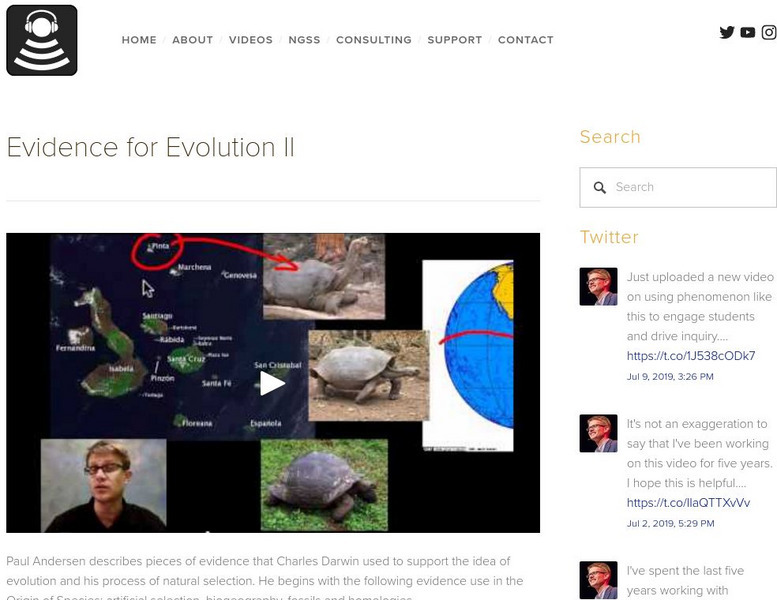The height and width of the screenshot is (600, 777).
Task: Open the Videos menu item
Action: [x=250, y=40]
